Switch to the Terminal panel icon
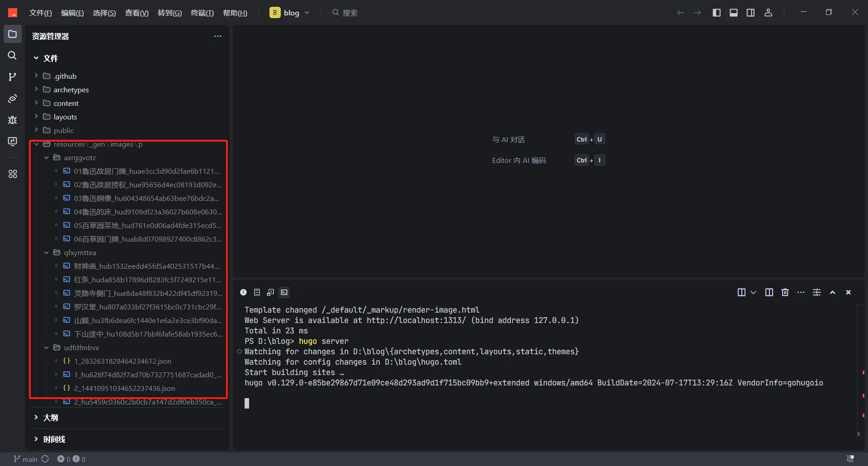The height and width of the screenshot is (466, 868). click(284, 292)
